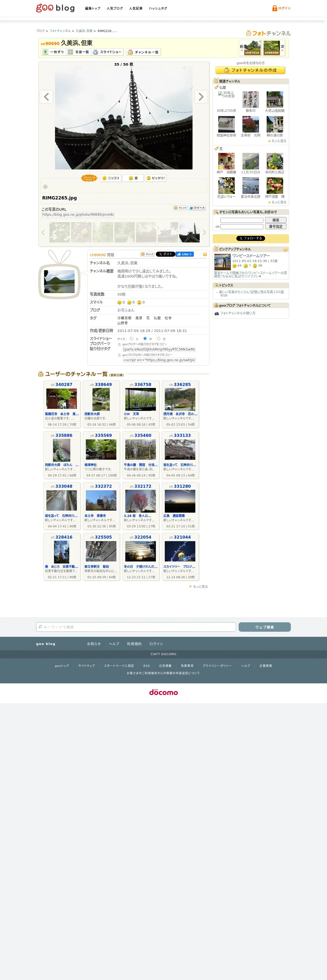Go to next channel ch96500 thumbnail
Screen dimensions: 327x980
pyautogui.click(x=271, y=48)
